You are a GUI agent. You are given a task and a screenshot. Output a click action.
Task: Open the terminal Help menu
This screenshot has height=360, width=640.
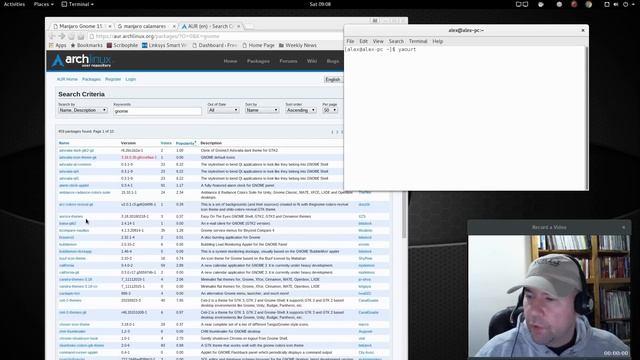pos(438,41)
